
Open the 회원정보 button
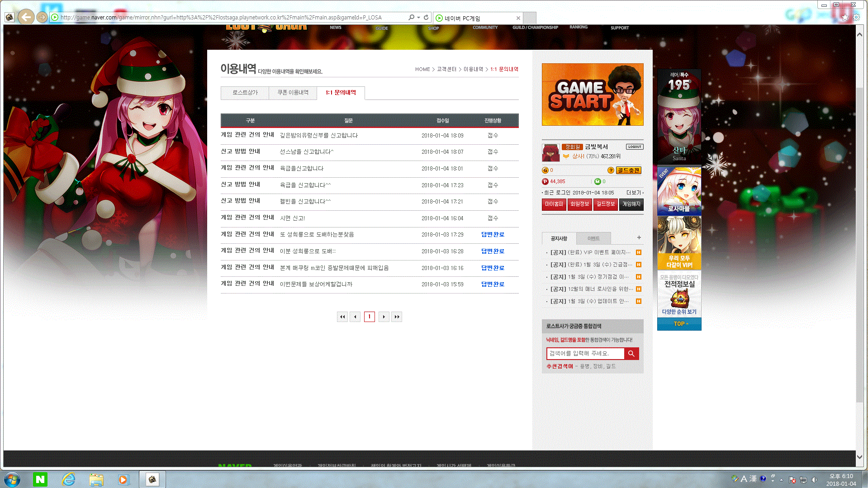click(x=580, y=204)
